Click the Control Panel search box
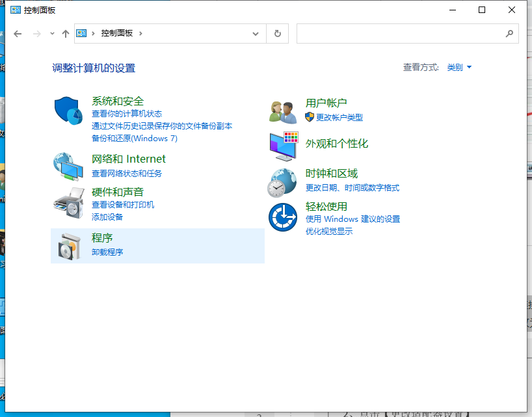Screen dimensions: 532x417 [x=400, y=34]
